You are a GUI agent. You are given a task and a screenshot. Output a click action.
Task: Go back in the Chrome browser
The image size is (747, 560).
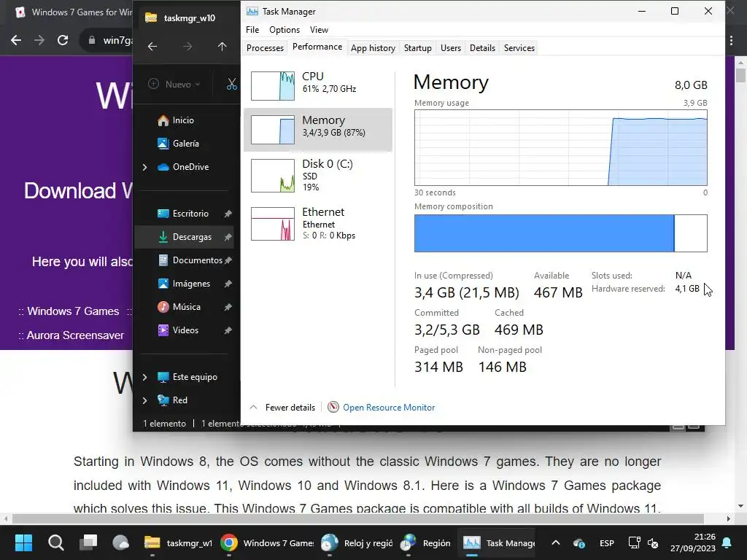(16, 40)
